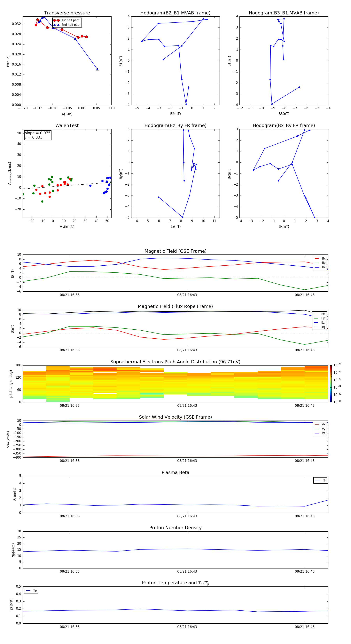The image size is (351, 644).
Task: Click the black |B| line sample in Flux Rope legend
Action: click(316, 327)
